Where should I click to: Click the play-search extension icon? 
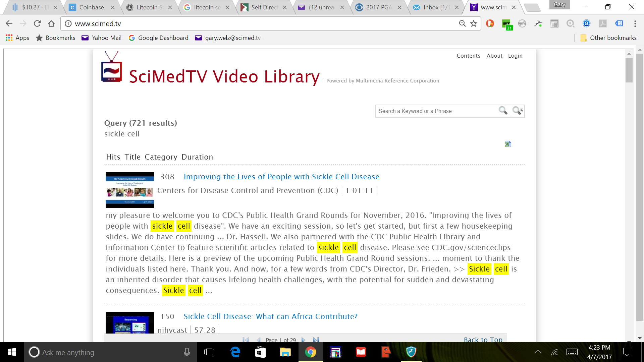[x=571, y=23]
